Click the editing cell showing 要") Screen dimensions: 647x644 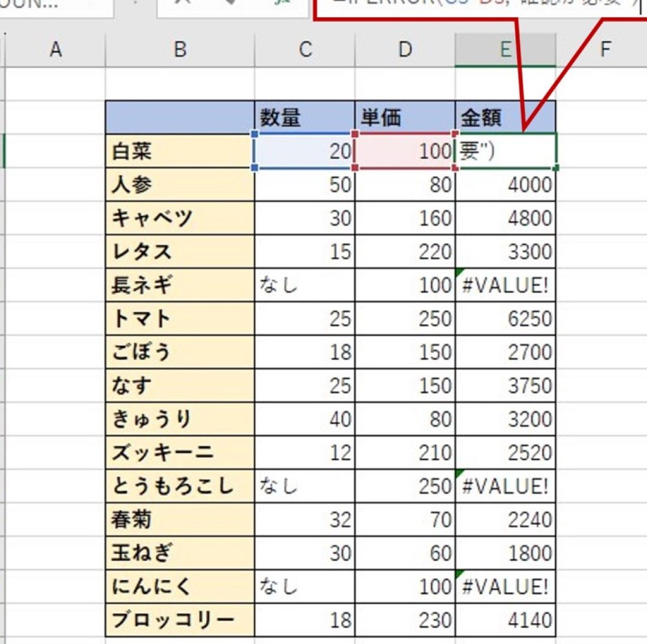click(x=506, y=151)
